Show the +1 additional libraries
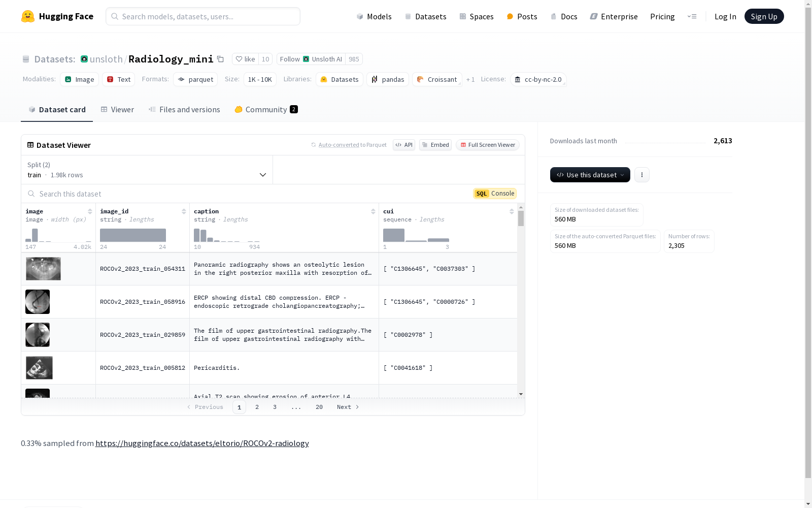This screenshot has width=812, height=508. pyautogui.click(x=470, y=80)
